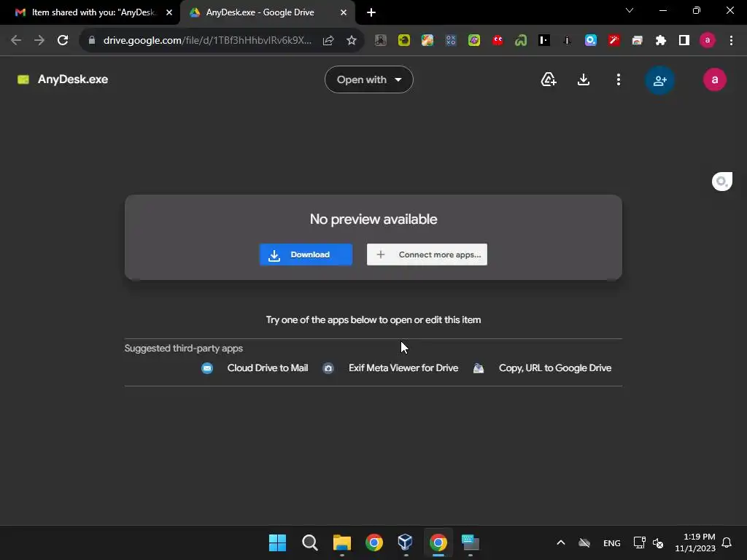Switch to the Gmail Item shared tab
This screenshot has width=747, height=560.
click(x=90, y=12)
